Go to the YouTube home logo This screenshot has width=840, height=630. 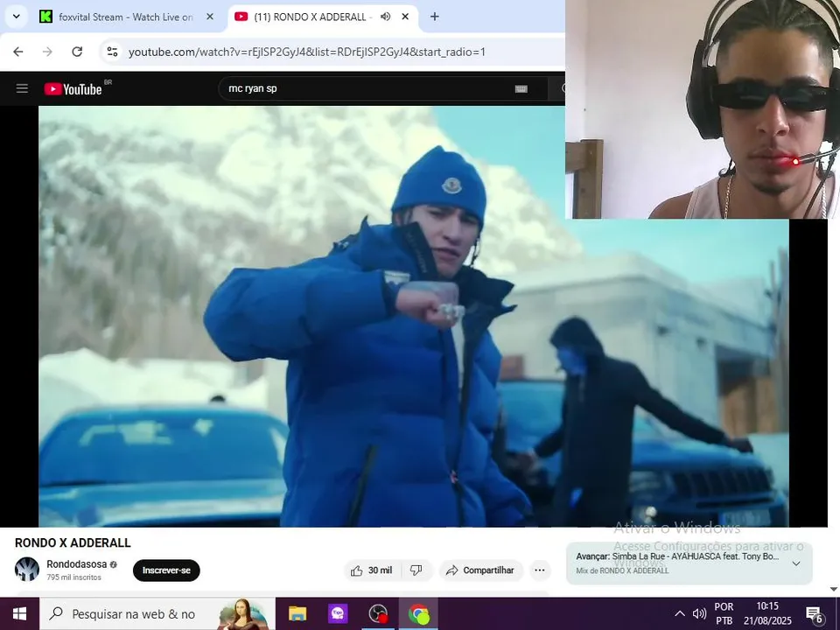[73, 89]
